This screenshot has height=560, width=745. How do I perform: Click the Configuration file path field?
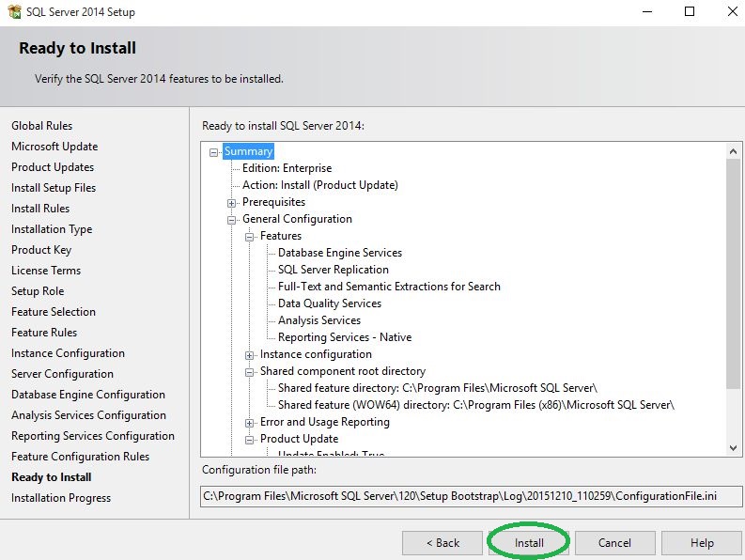click(471, 496)
